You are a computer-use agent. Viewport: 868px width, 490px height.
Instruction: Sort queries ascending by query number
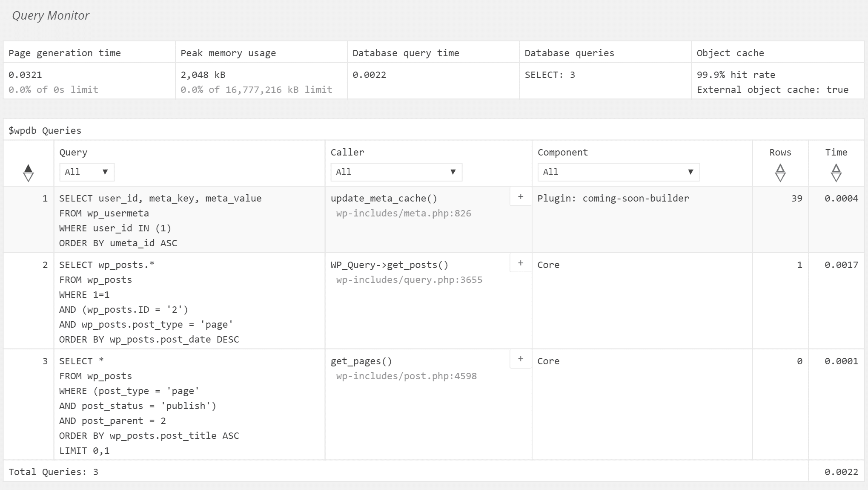tap(28, 167)
